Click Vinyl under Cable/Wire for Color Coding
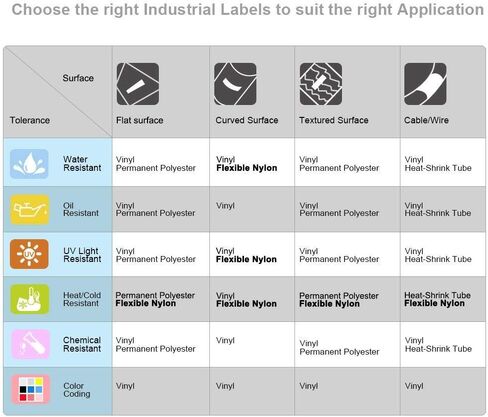Viewport: 488px width, 417px height. click(414, 386)
